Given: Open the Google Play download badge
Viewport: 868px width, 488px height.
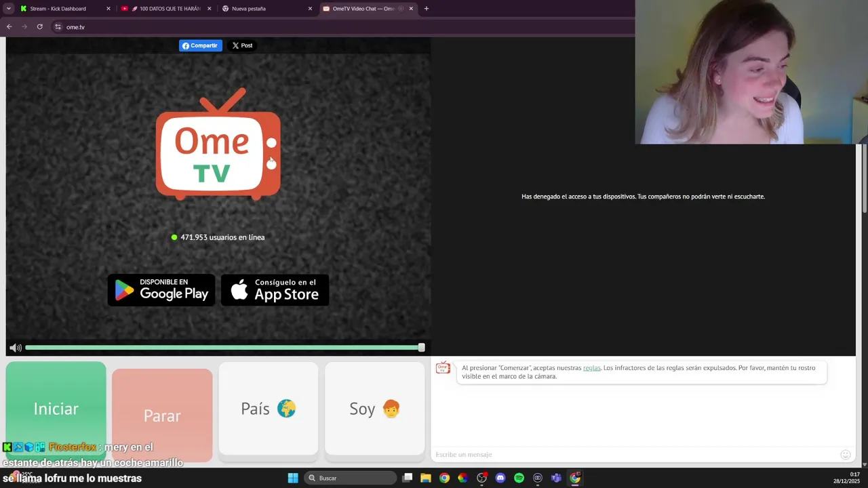Looking at the screenshot, I should [x=161, y=289].
